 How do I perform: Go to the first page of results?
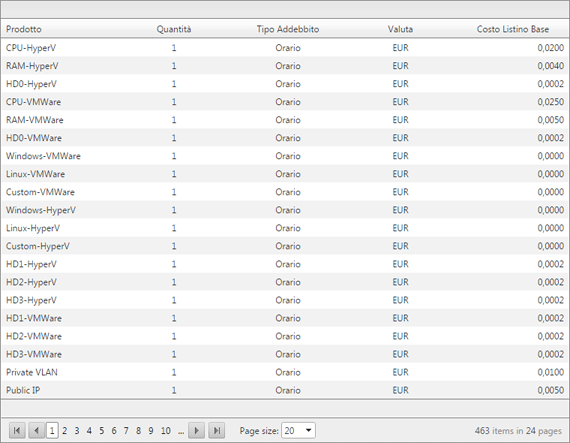pyautogui.click(x=17, y=431)
